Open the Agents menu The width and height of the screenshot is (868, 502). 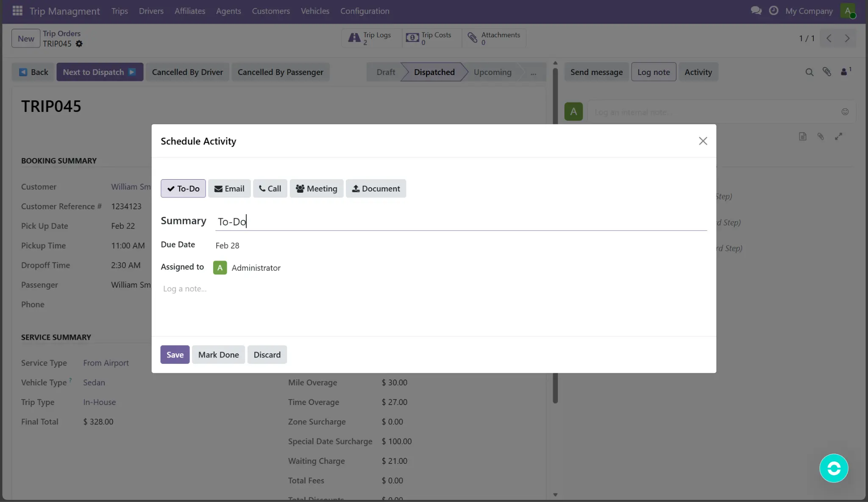coord(228,11)
